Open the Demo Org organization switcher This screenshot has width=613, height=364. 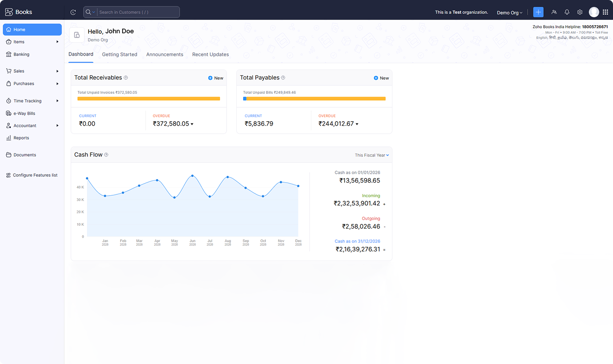point(509,13)
